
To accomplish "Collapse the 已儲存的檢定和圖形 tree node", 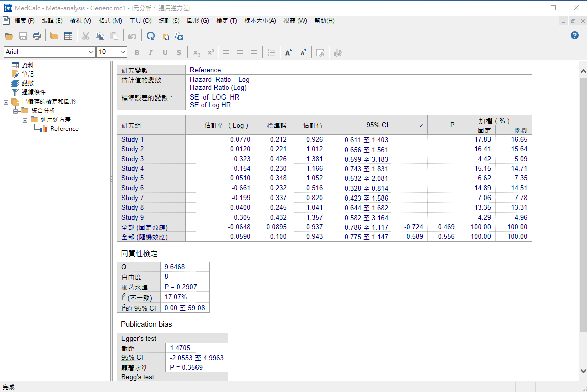I will point(6,102).
